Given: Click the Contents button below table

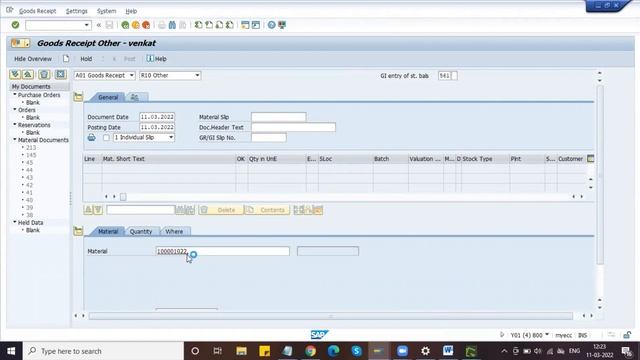Looking at the screenshot, I should click(267, 210).
